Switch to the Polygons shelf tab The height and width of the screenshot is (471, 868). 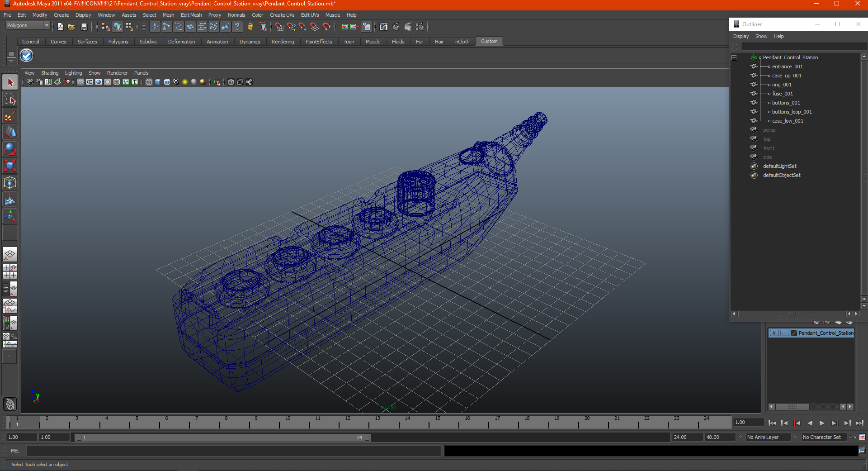coord(118,42)
